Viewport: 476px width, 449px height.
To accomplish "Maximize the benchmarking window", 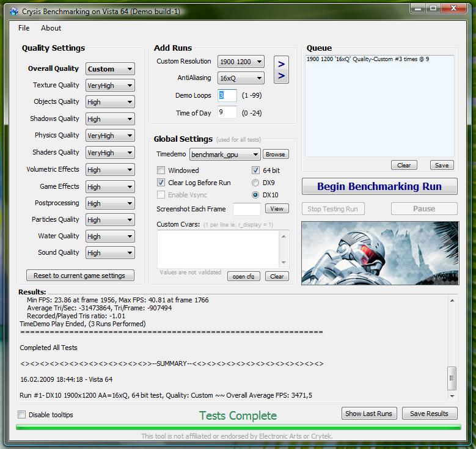I will point(433,9).
